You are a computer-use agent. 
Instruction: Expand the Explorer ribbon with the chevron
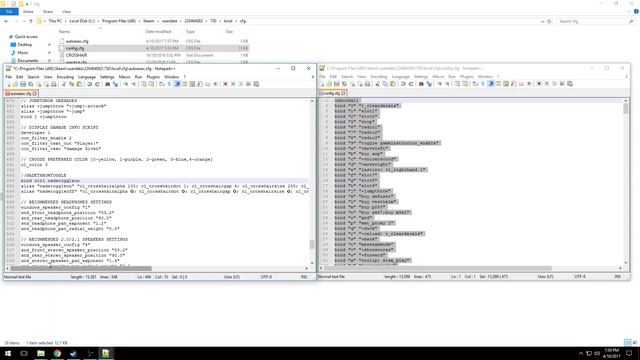click(x=629, y=11)
